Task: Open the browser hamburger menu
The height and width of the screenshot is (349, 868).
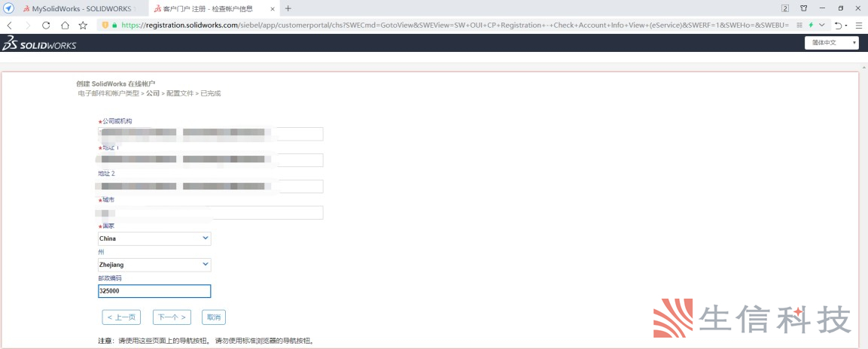Action: point(857,25)
